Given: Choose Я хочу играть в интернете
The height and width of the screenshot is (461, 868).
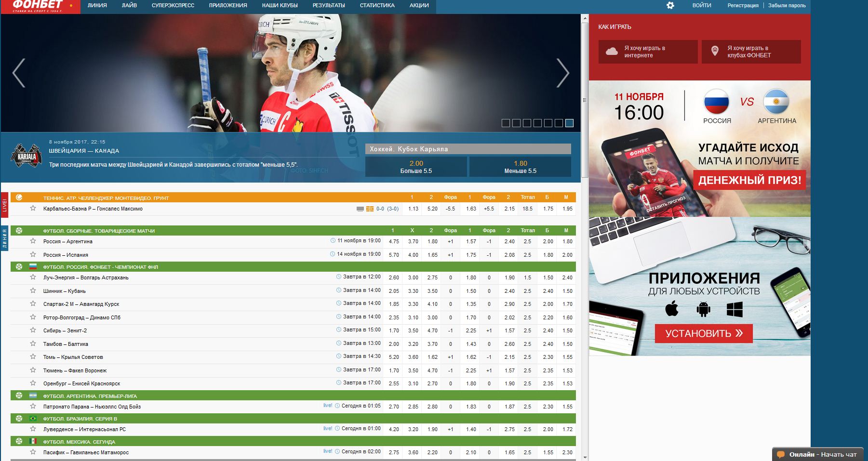Looking at the screenshot, I should click(x=648, y=52).
